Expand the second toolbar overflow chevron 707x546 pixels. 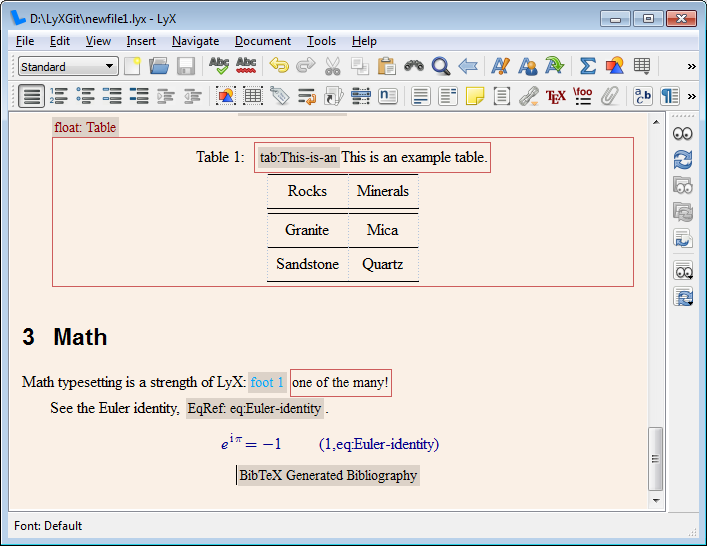[691, 96]
